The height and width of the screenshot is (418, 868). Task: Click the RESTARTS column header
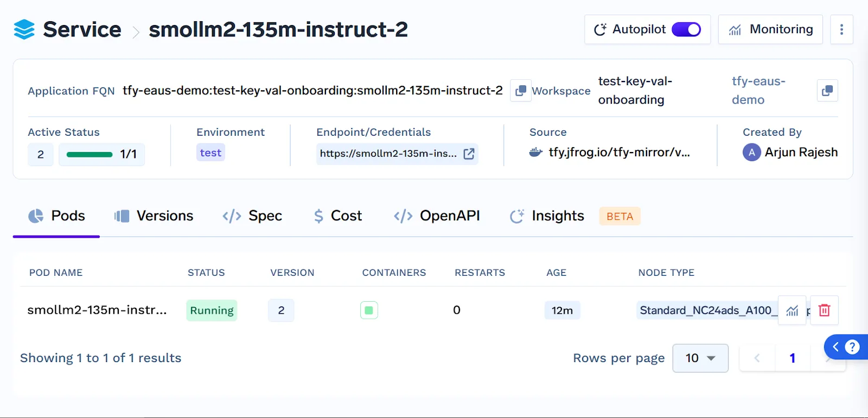(x=480, y=273)
